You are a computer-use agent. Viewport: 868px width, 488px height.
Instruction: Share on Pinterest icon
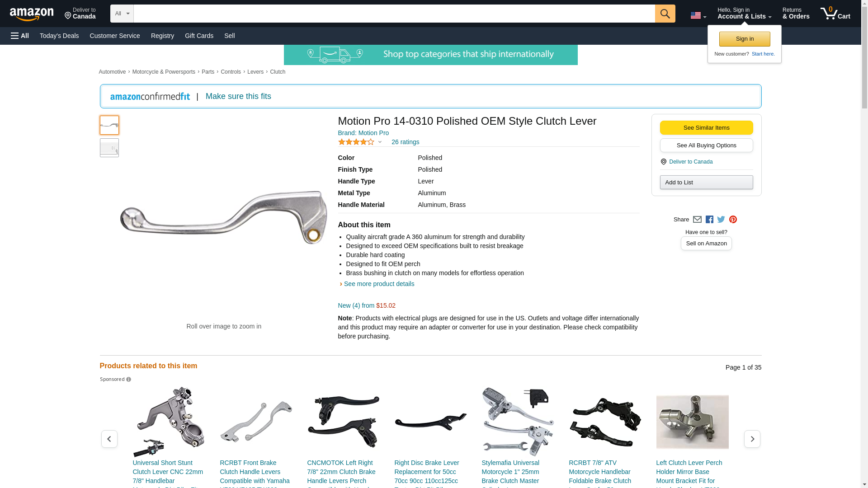tap(733, 220)
